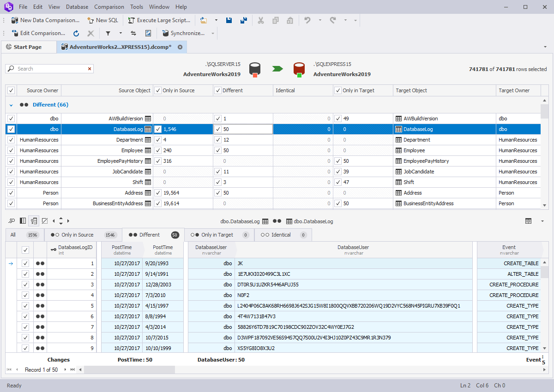Click the Undo arrow icon
This screenshot has height=392, width=554.
(x=307, y=20)
